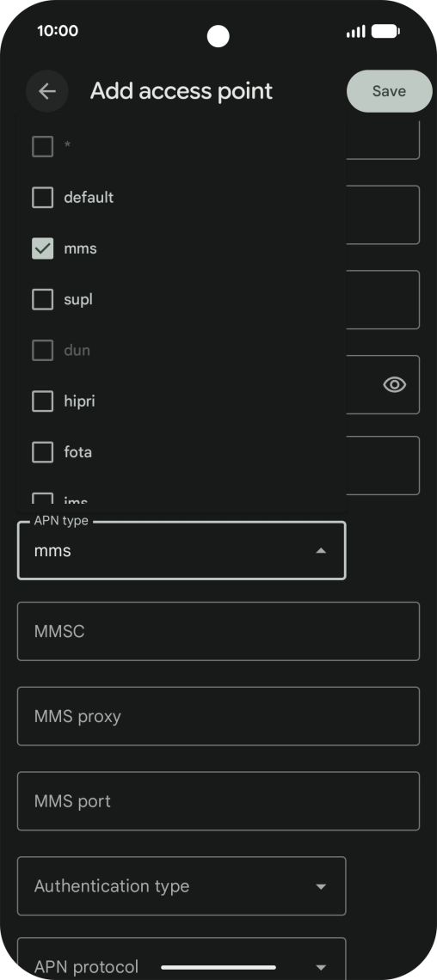The width and height of the screenshot is (437, 980).
Task: Choose the ims option in list
Action: point(75,499)
